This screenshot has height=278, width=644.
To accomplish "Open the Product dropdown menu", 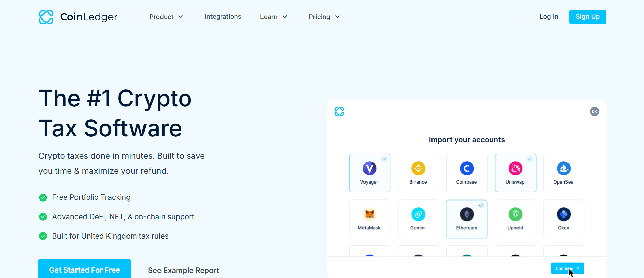I will click(166, 17).
